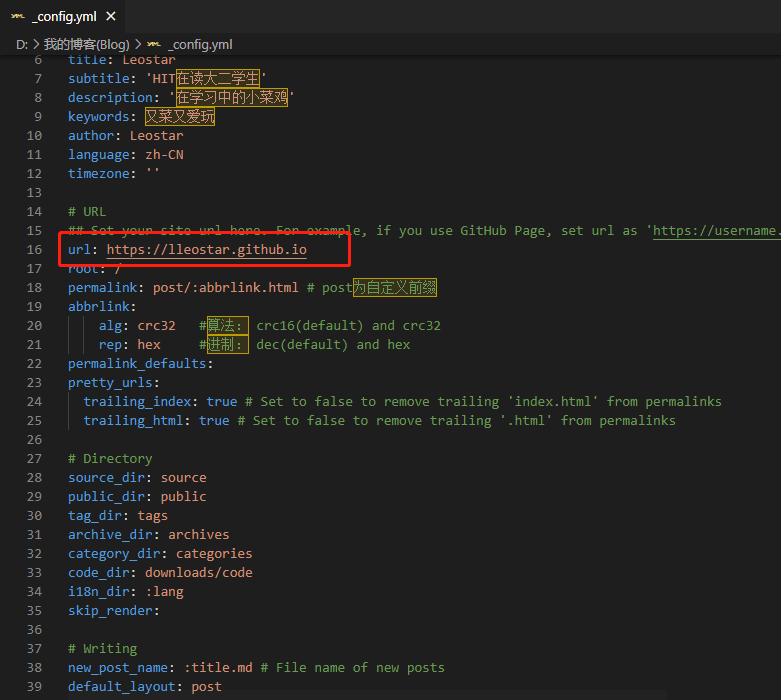Viewport: 781px width, 700px height.
Task: Close the _config.yml tab
Action: click(x=111, y=16)
